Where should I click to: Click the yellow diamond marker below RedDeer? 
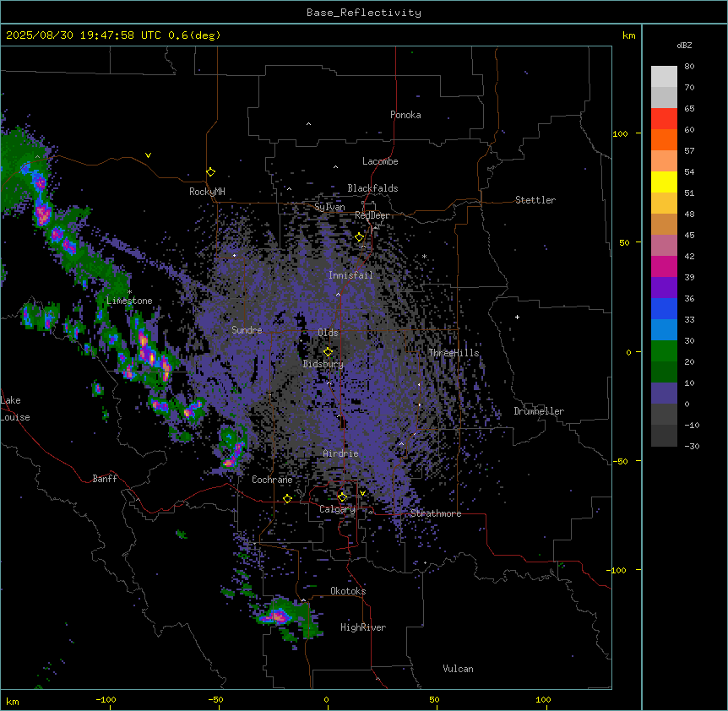click(360, 237)
